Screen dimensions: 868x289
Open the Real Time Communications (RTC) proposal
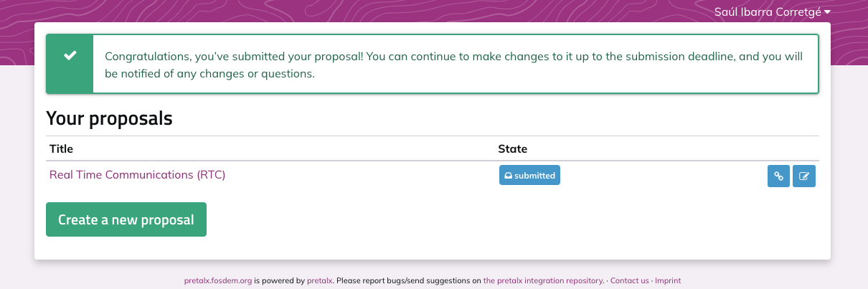tap(137, 174)
